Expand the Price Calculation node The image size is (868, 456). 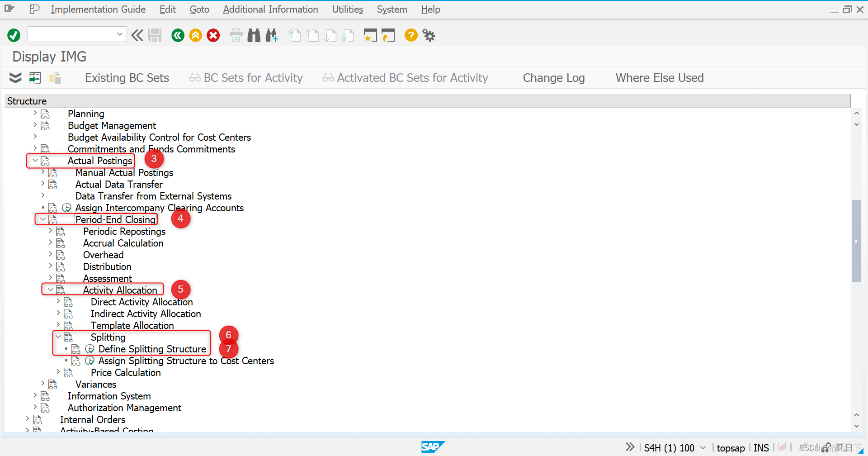click(x=58, y=371)
